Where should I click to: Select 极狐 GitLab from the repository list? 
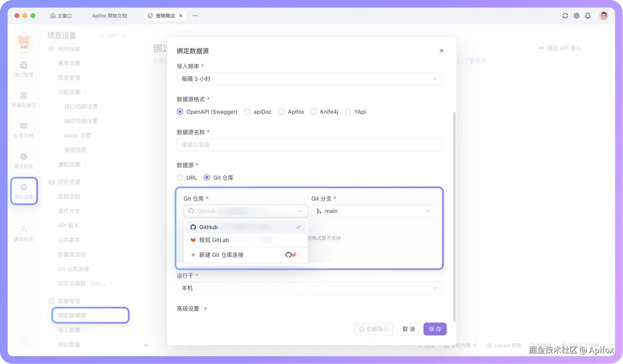[x=214, y=240]
